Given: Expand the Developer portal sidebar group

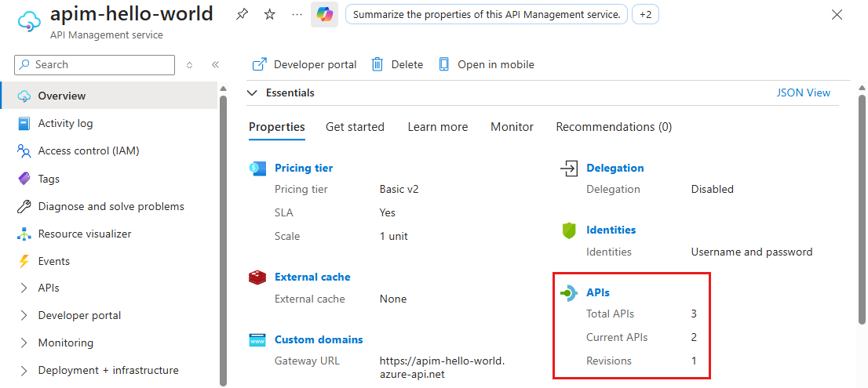Looking at the screenshot, I should tap(24, 316).
